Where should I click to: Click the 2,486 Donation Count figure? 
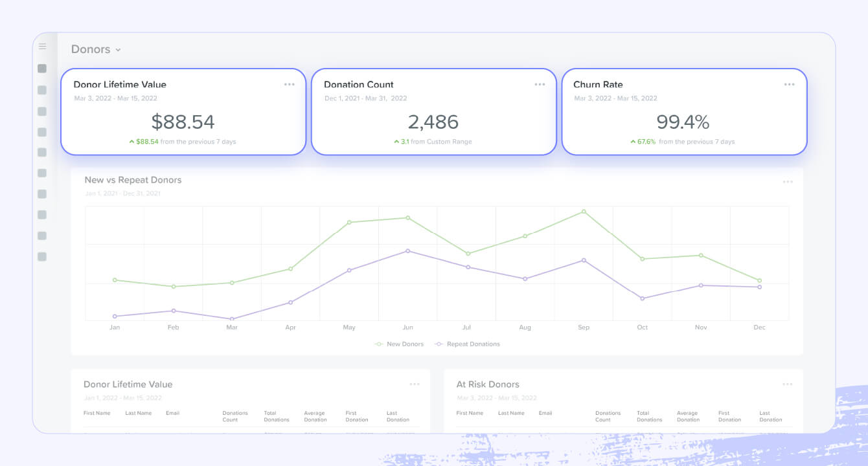433,122
